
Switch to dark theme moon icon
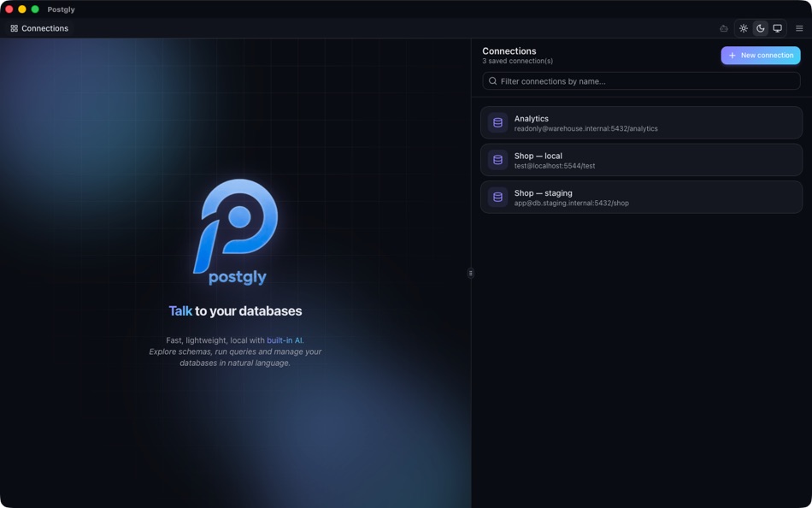point(760,28)
